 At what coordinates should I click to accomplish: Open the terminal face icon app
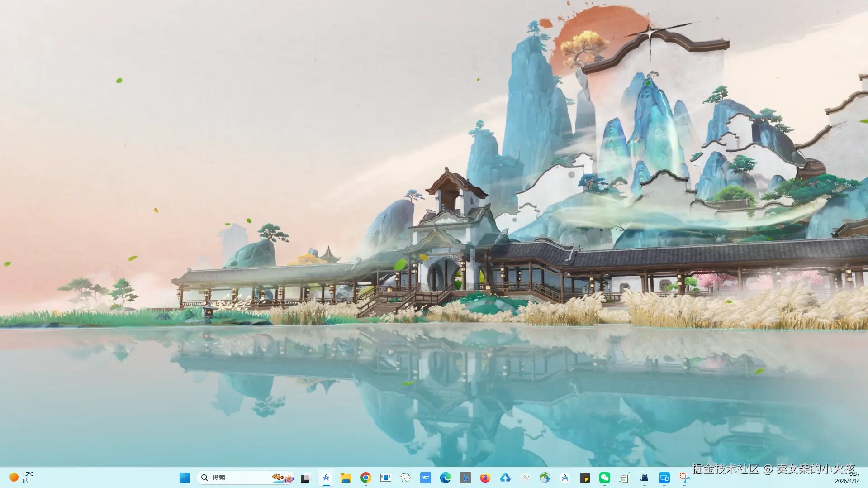(x=525, y=478)
